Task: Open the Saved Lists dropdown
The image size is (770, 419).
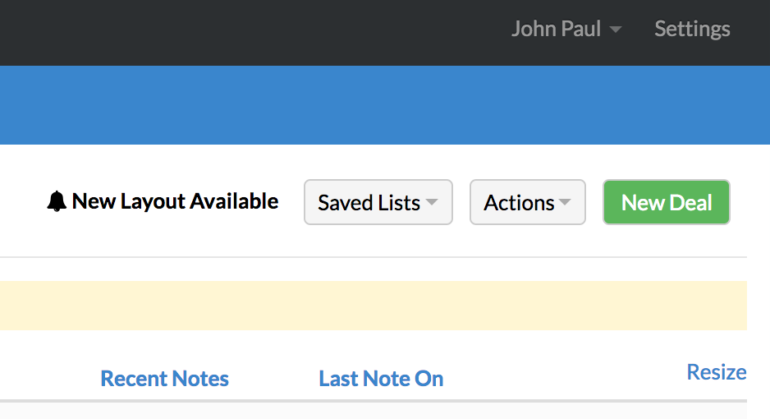Action: 378,202
